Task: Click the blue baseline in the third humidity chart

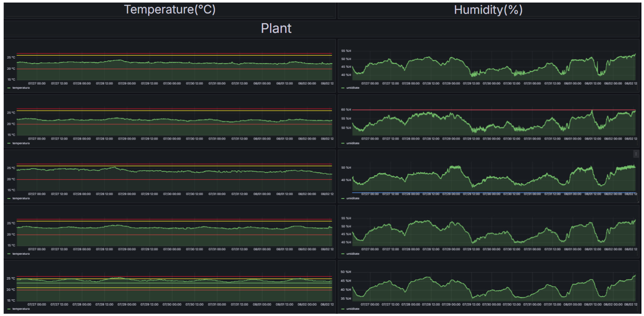Action: 356,193
